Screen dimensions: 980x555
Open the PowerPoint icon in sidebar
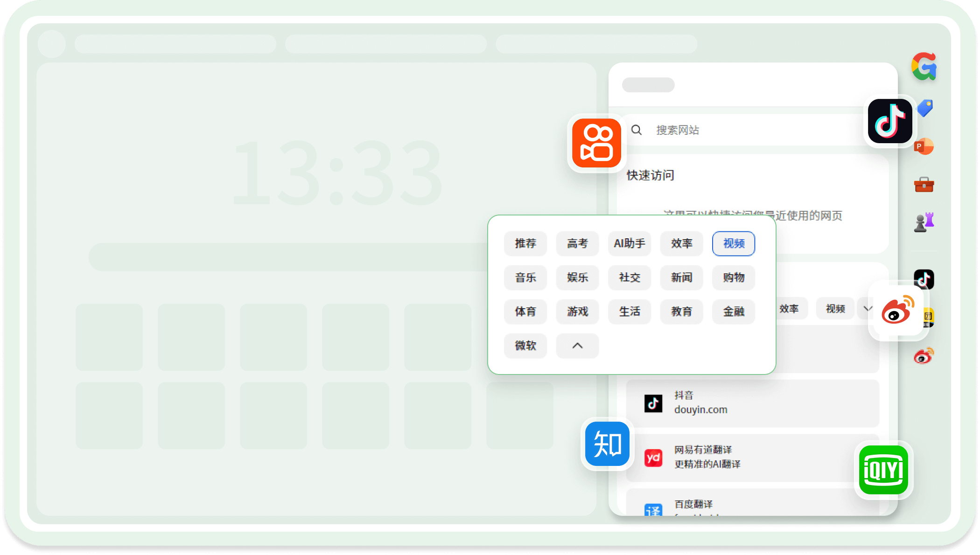point(924,146)
